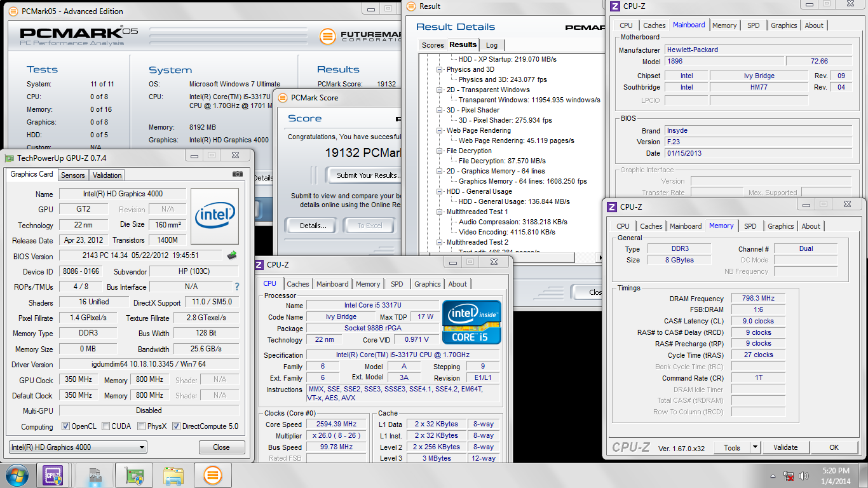Screen dimensions: 868x488
Task: Click the Close button in GPU-Z
Action: (x=222, y=447)
